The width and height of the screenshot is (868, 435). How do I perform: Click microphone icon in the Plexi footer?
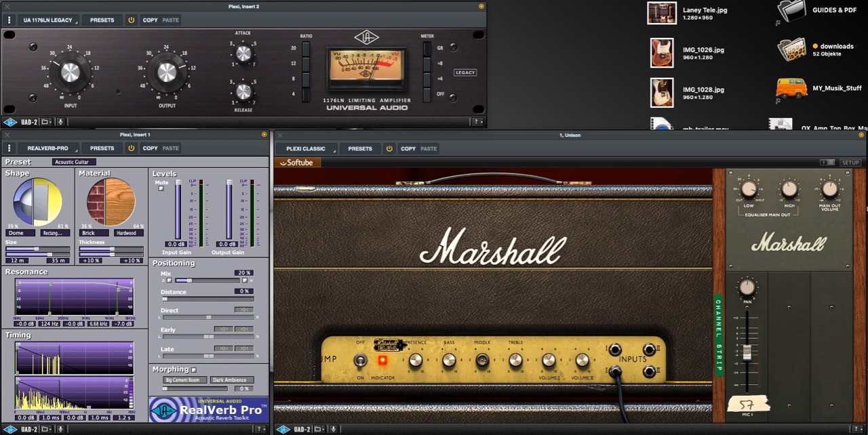[333, 429]
